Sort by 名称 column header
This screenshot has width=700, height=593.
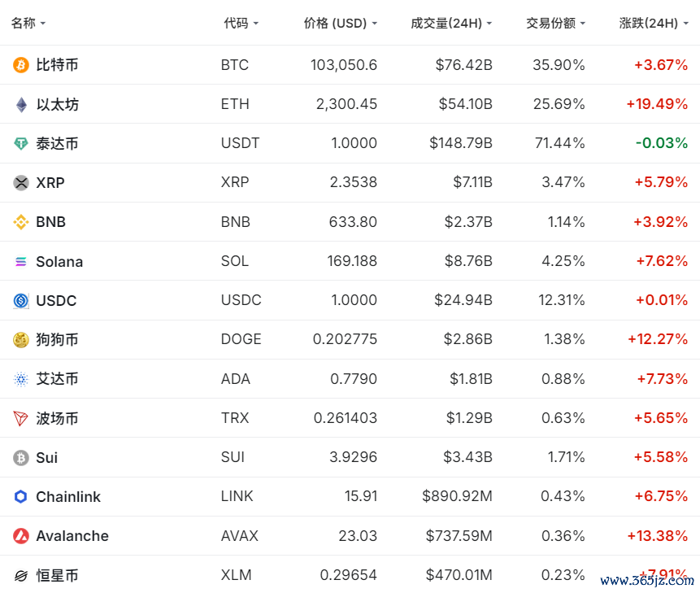(28, 24)
